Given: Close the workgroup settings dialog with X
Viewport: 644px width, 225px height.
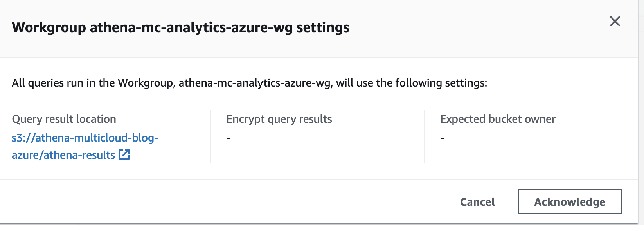Looking at the screenshot, I should click(615, 21).
